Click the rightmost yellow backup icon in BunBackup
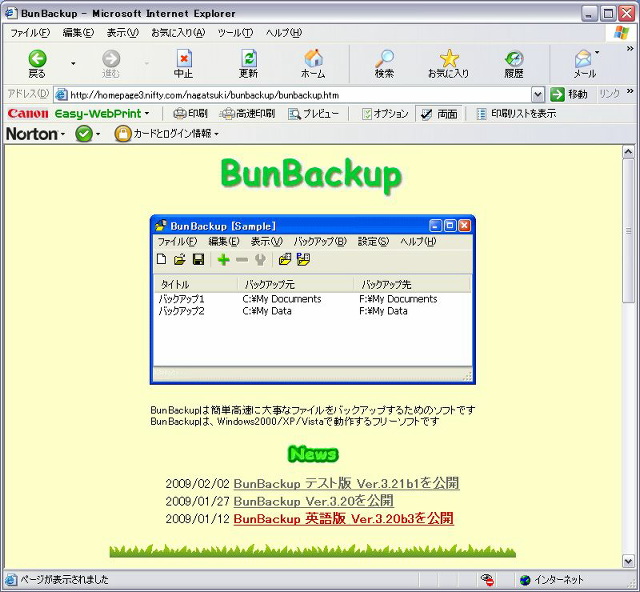The image size is (640, 592). tap(303, 259)
